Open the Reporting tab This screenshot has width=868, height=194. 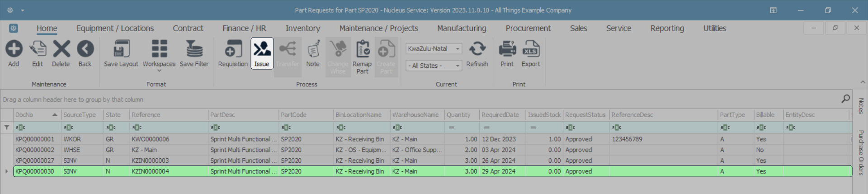pos(667,28)
